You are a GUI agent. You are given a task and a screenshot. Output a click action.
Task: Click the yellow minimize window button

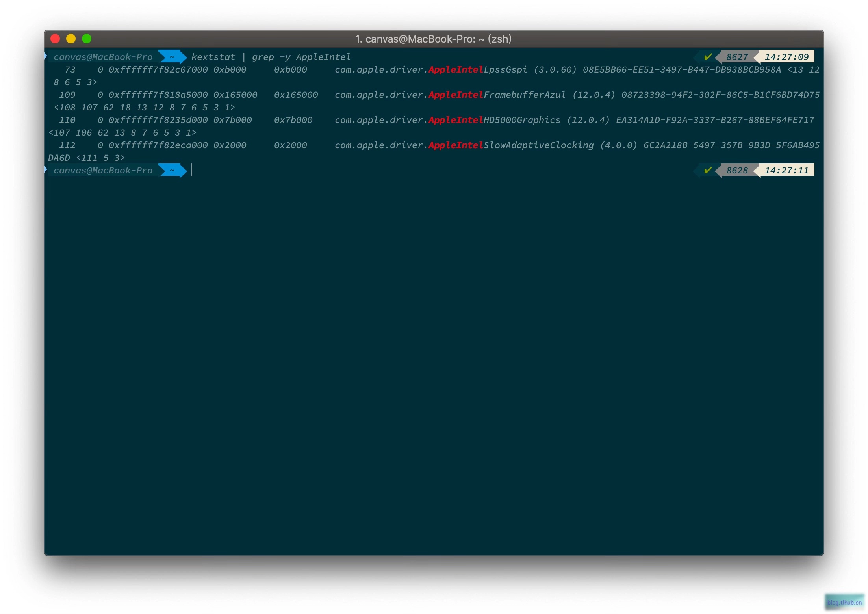click(x=71, y=39)
